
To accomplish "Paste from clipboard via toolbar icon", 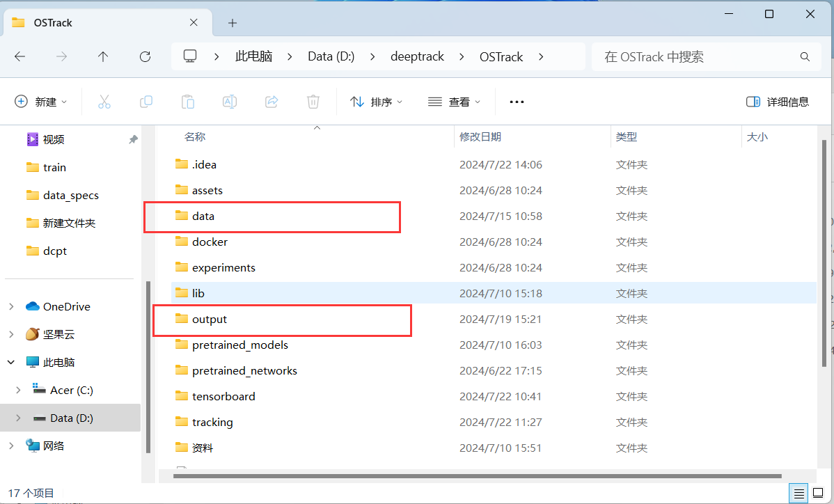I will click(x=188, y=102).
